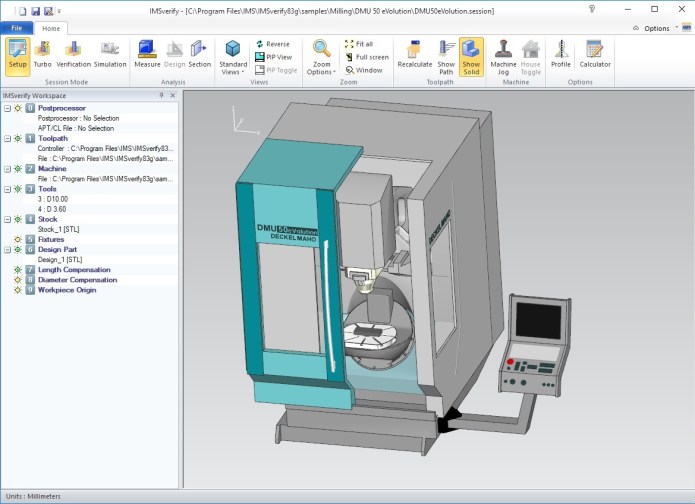695x504 pixels.
Task: Toggle the Workpiece Origin light icon
Action: 18,290
